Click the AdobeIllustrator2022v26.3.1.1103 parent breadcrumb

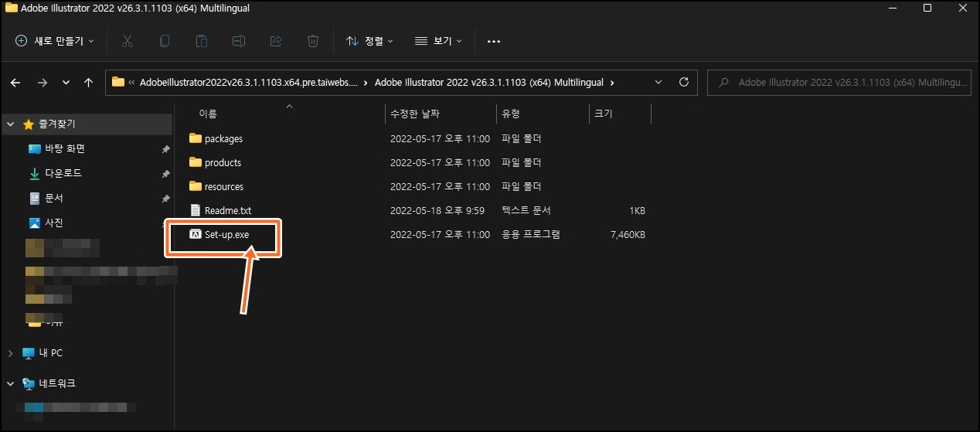[x=249, y=82]
